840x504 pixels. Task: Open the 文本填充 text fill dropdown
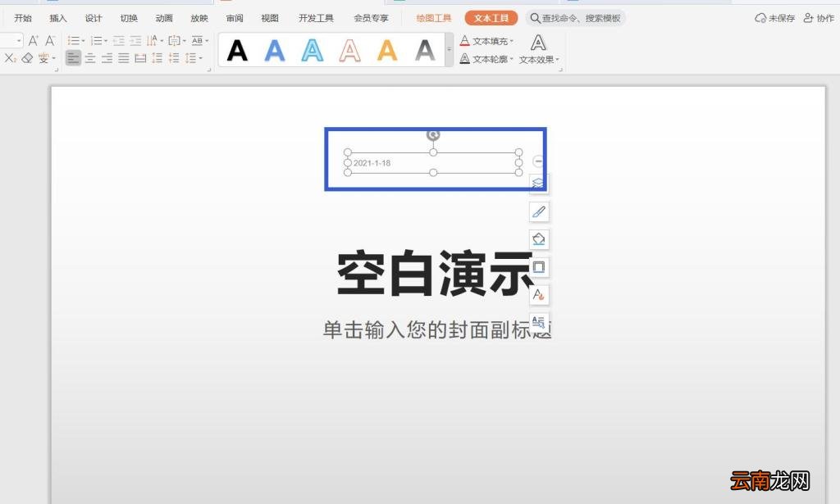pos(486,41)
